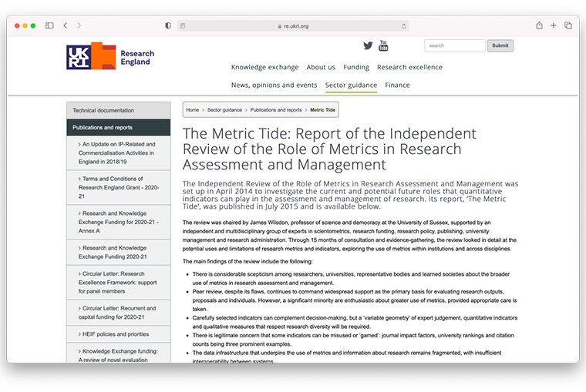The image size is (586, 392).
Task: Go forward with the browser forward arrow
Action: (x=79, y=25)
